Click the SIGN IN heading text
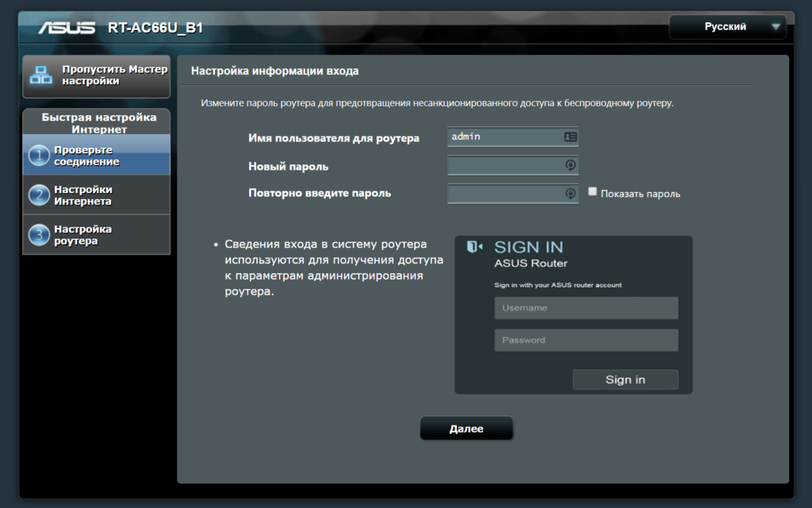Viewport: 812px width, 508px height. 528,247
